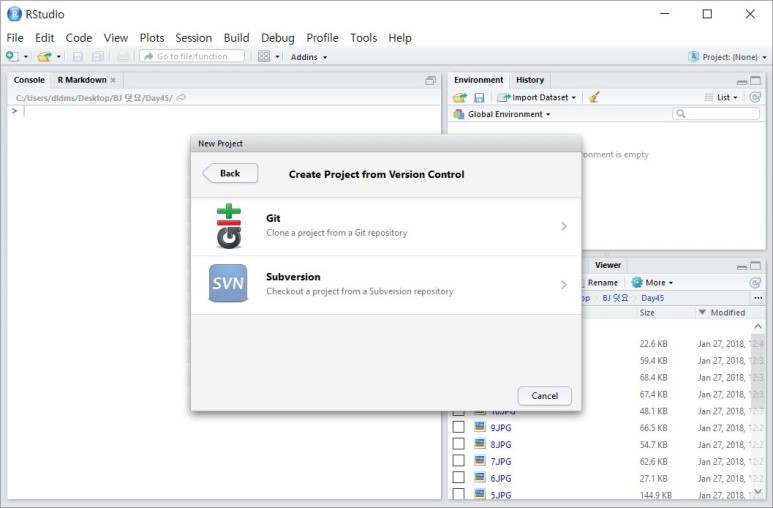
Task: Check the box for 7.JPG
Action: coord(458,461)
